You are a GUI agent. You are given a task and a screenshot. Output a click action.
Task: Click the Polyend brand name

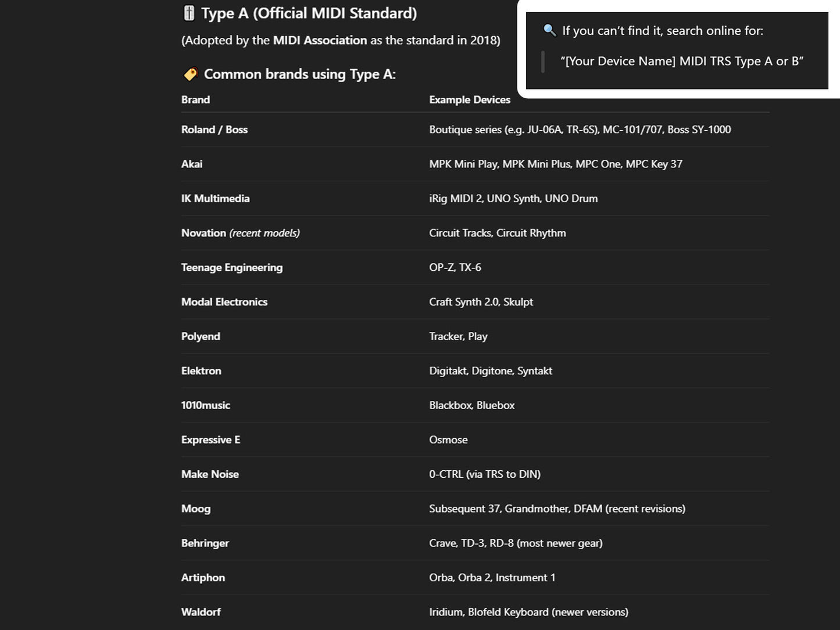[201, 337]
